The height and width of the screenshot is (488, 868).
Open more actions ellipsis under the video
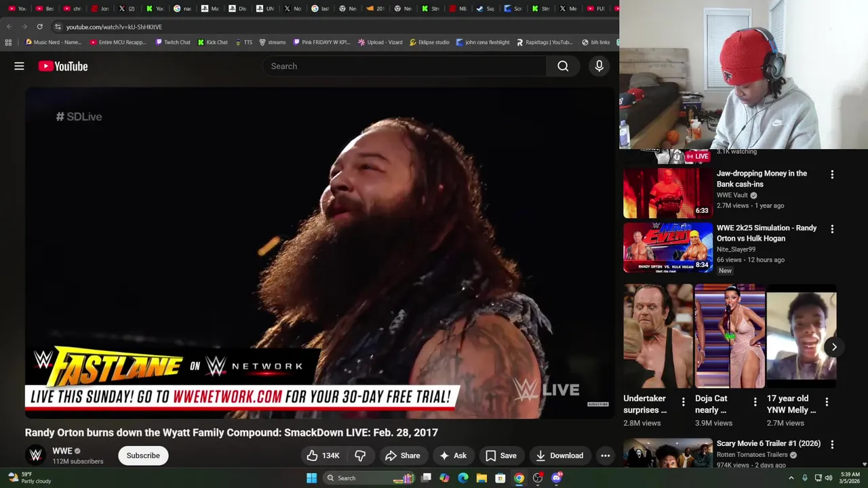606,455
